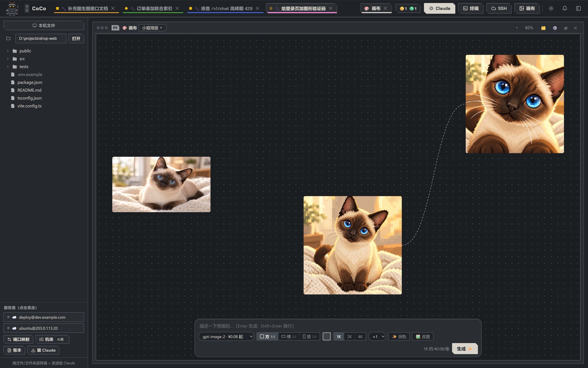Open the 端口映射 port mapping button
Screen dimensions: 588x368
point(18,339)
